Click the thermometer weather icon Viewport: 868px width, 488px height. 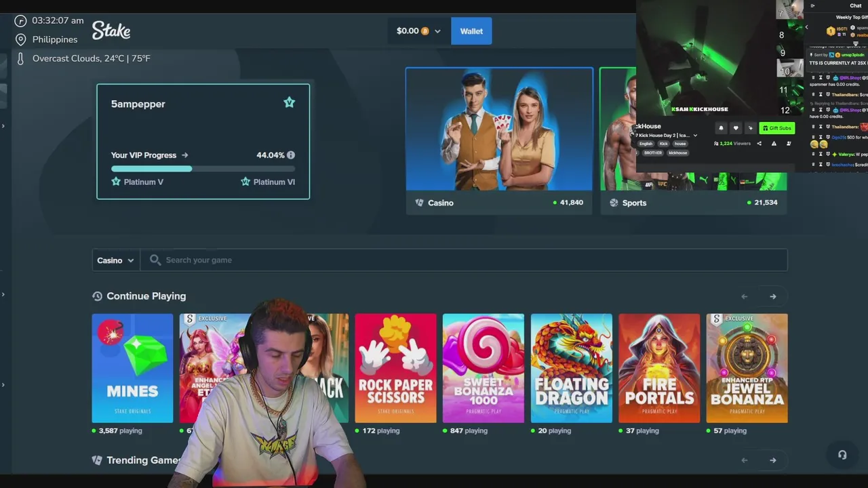20,59
